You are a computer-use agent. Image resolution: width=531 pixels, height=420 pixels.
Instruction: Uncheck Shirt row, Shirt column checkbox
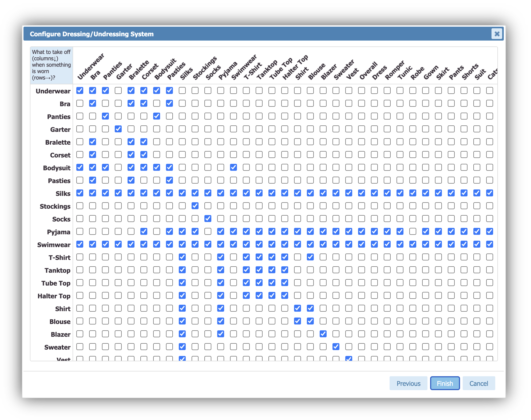pos(298,308)
